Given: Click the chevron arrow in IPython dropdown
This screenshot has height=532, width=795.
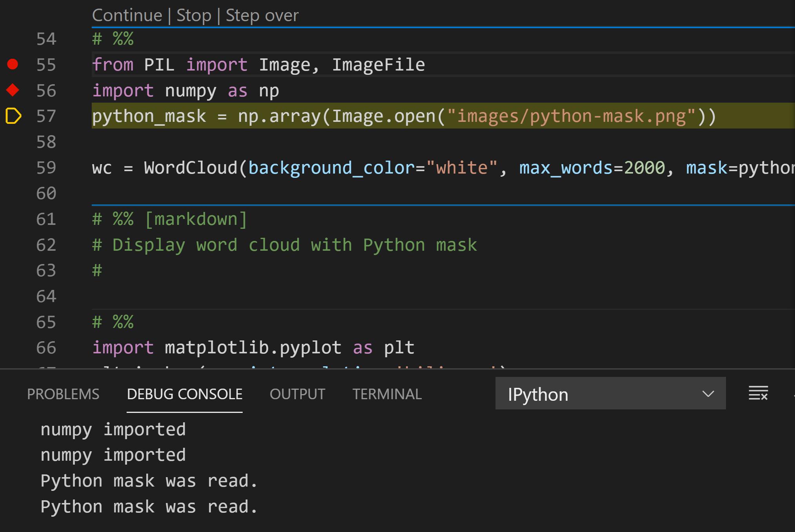Looking at the screenshot, I should [708, 394].
